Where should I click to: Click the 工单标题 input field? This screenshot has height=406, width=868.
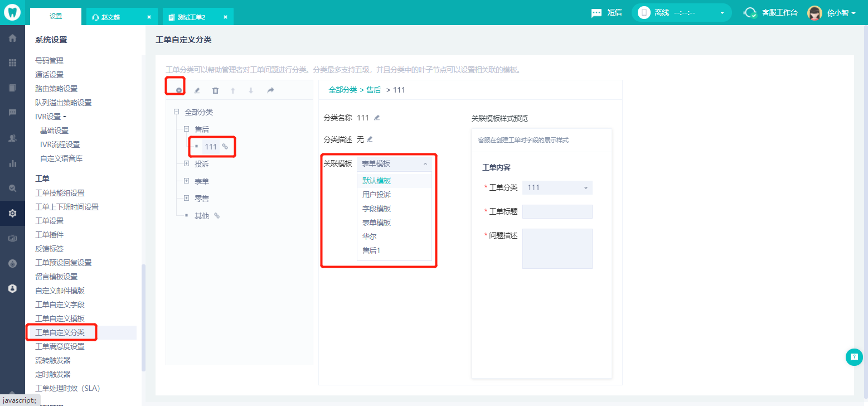click(557, 211)
